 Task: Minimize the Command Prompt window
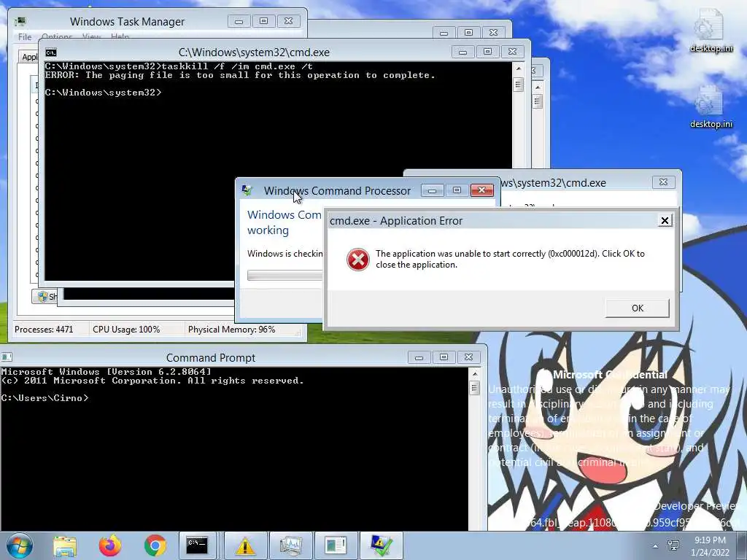(x=419, y=357)
